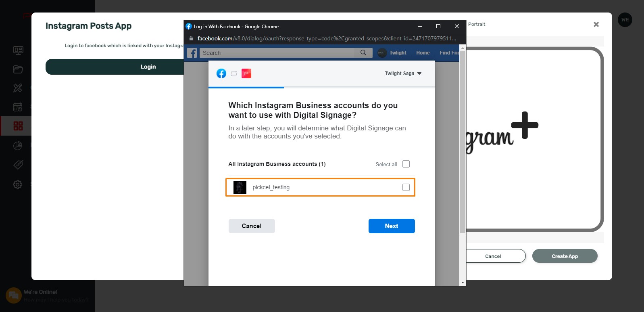Click the Facebook logo in the blue header

192,53
